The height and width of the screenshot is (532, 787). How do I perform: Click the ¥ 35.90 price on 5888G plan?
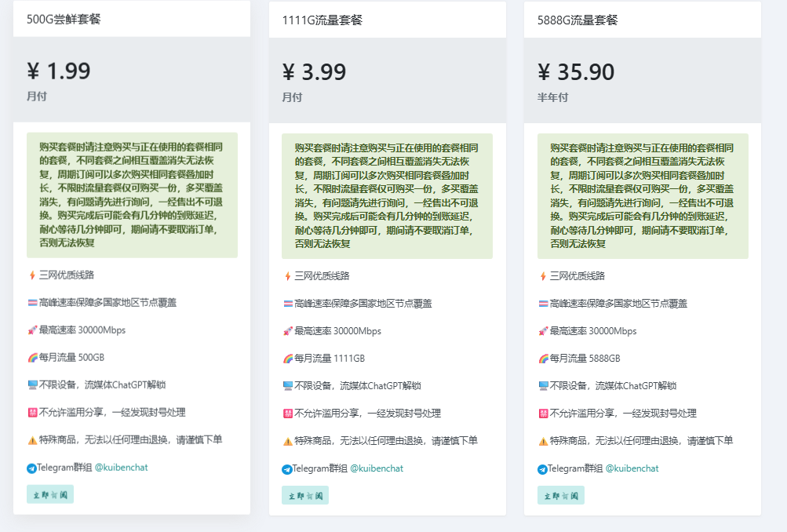click(576, 72)
